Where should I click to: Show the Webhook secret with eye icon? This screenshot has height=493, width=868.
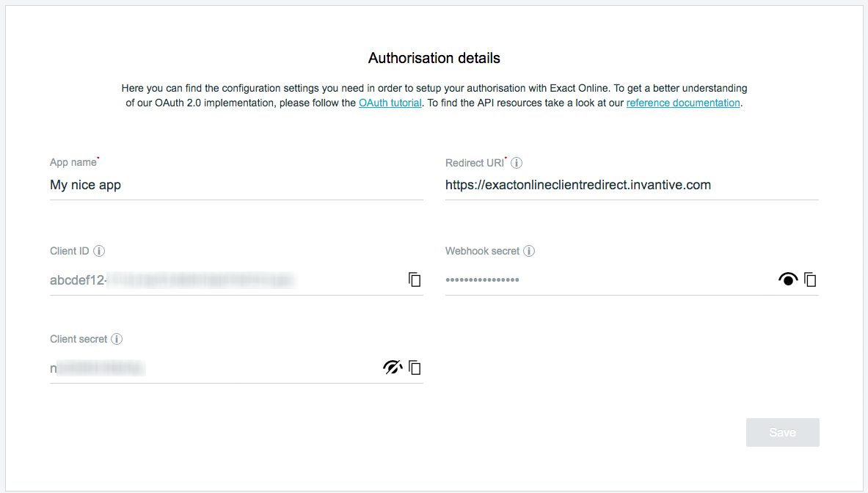coord(788,280)
